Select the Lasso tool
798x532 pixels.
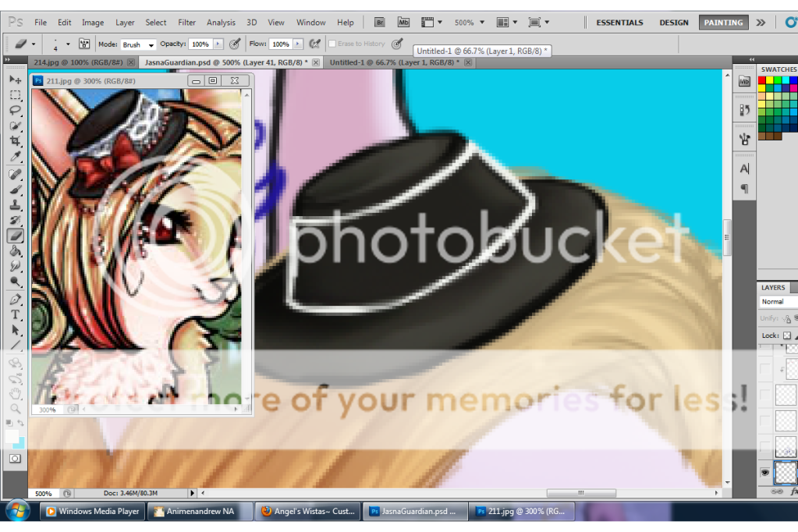(15, 110)
